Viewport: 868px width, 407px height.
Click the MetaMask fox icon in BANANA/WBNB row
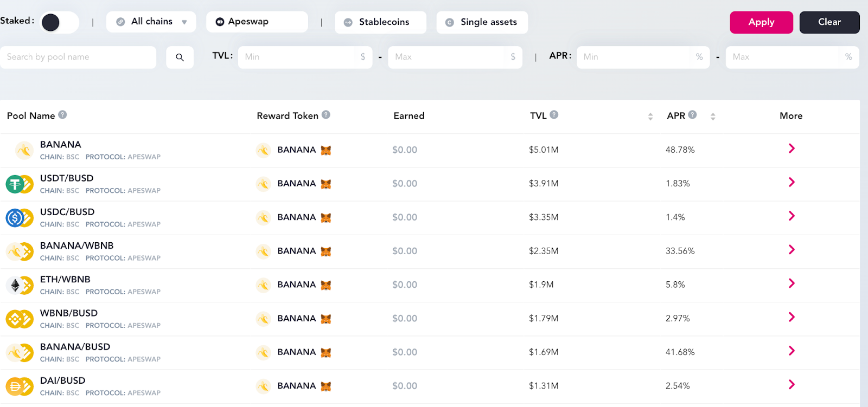[325, 251]
